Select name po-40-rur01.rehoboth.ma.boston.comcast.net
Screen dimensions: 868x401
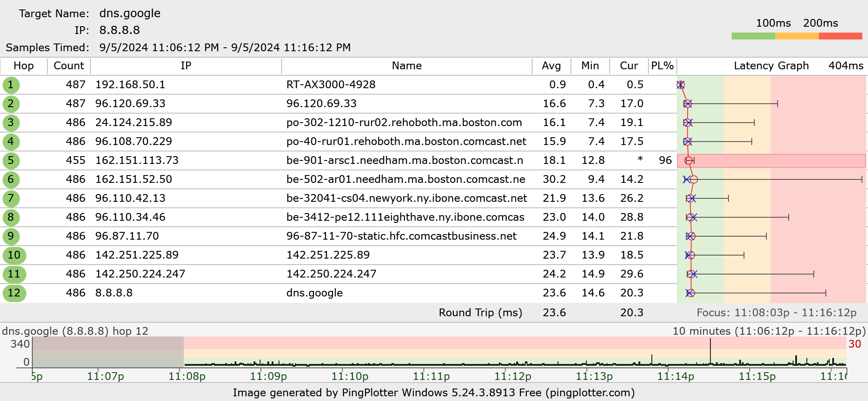tap(406, 142)
